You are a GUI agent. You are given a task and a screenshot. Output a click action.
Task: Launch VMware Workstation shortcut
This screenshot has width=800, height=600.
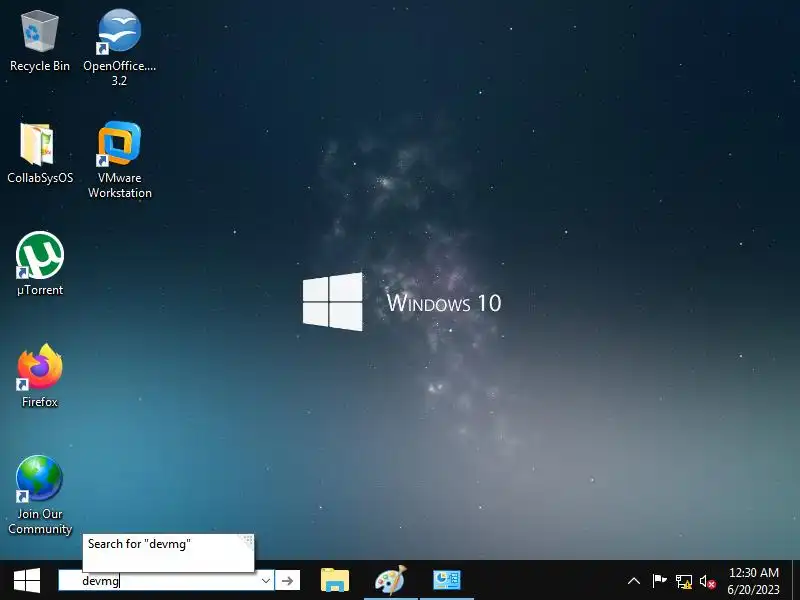(119, 159)
